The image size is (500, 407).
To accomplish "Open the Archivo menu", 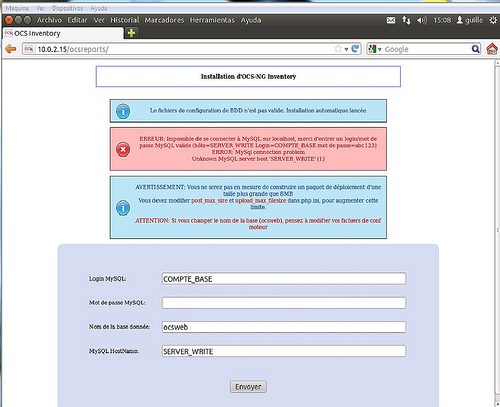I will pyautogui.click(x=49, y=20).
